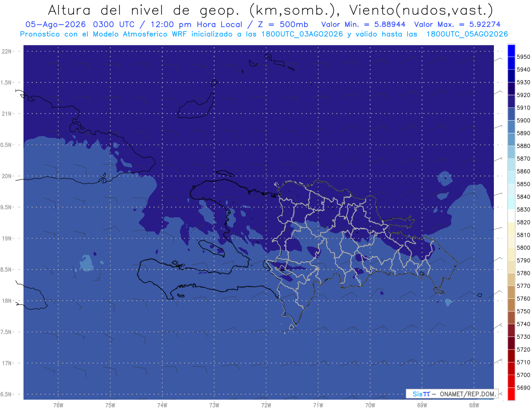
Task: Click the 'Valor Min. = 5.88944' text
Action: 363,24
